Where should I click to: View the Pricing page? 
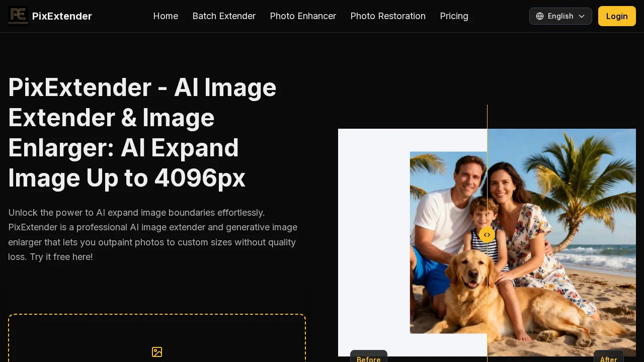(x=454, y=16)
